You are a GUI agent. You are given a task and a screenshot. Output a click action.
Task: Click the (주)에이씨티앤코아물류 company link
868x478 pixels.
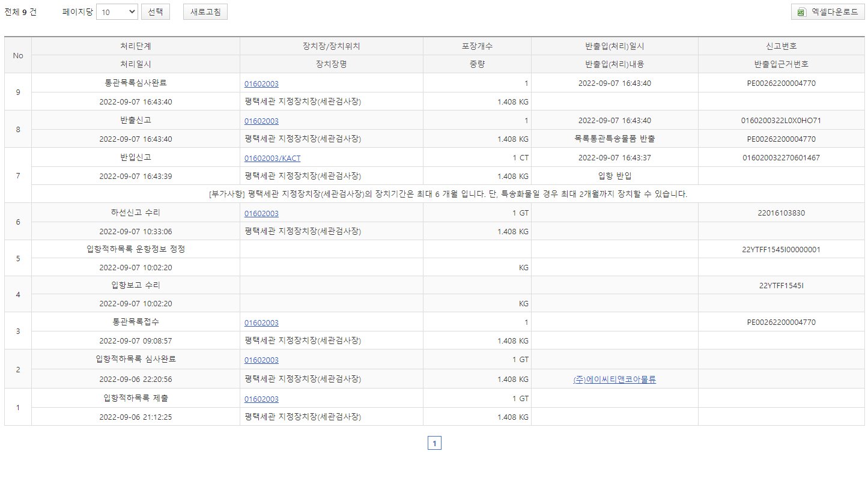615,380
